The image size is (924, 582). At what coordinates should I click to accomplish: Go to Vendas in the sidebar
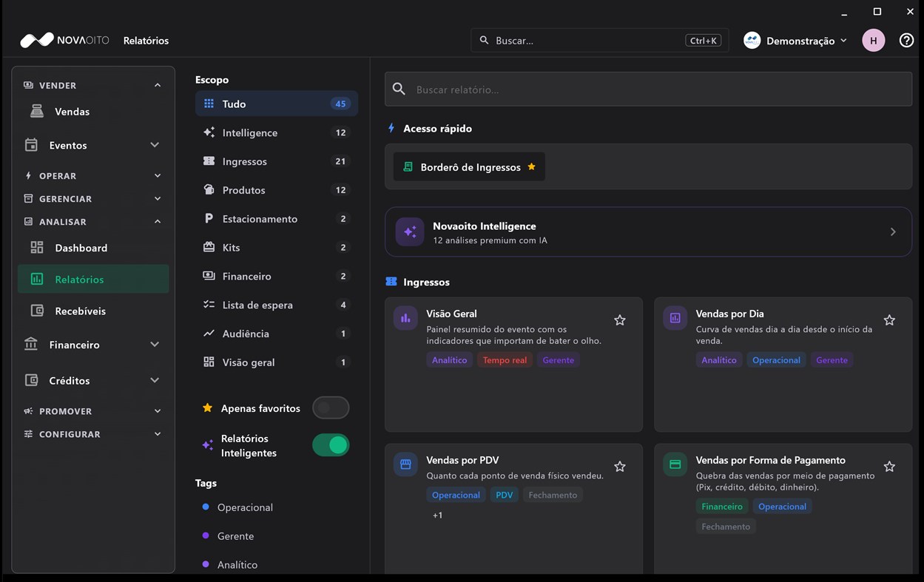pyautogui.click(x=93, y=112)
